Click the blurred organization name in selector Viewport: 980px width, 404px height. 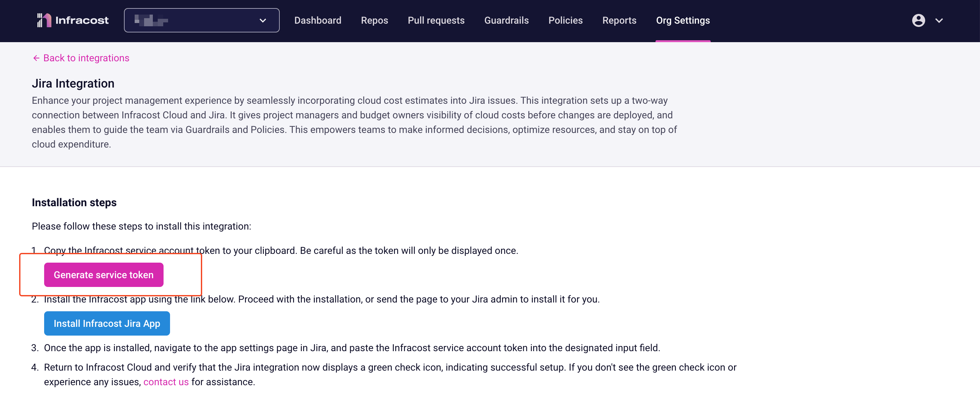151,20
